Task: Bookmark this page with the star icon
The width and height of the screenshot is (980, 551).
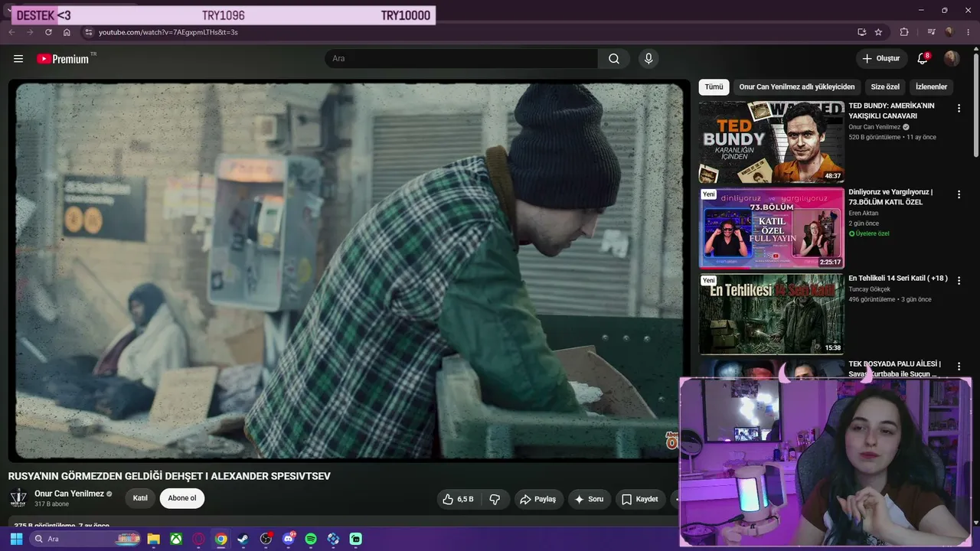Action: tap(878, 32)
